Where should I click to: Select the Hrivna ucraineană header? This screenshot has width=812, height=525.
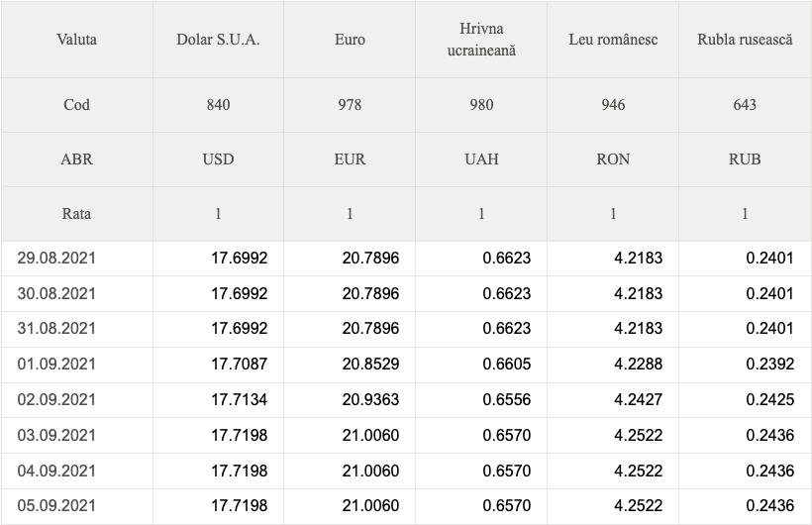click(x=481, y=40)
